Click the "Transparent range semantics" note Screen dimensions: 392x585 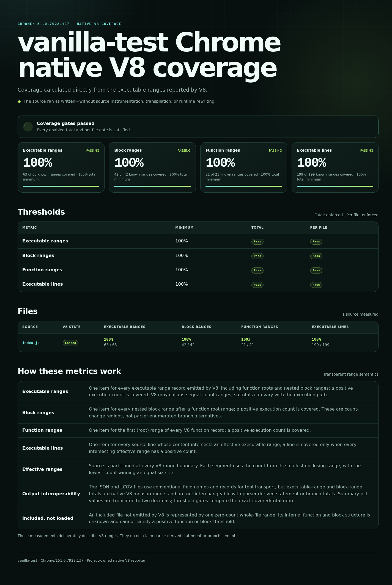tap(351, 374)
